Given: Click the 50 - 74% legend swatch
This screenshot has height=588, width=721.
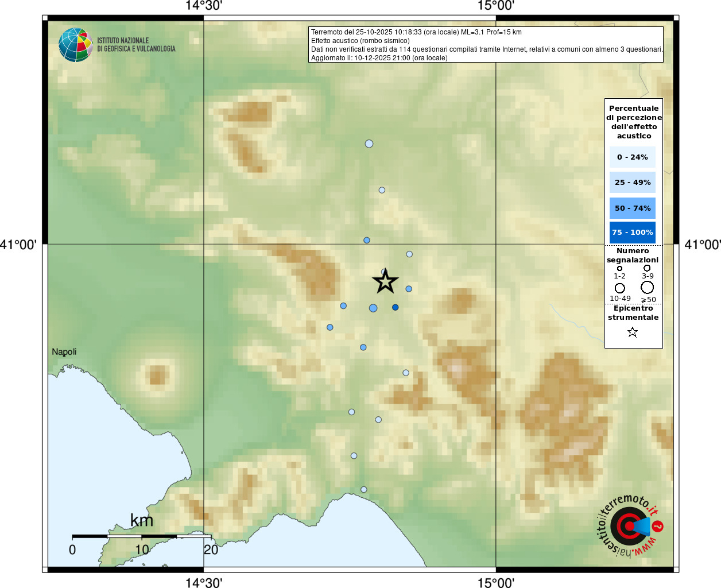Looking at the screenshot, I should point(633,208).
